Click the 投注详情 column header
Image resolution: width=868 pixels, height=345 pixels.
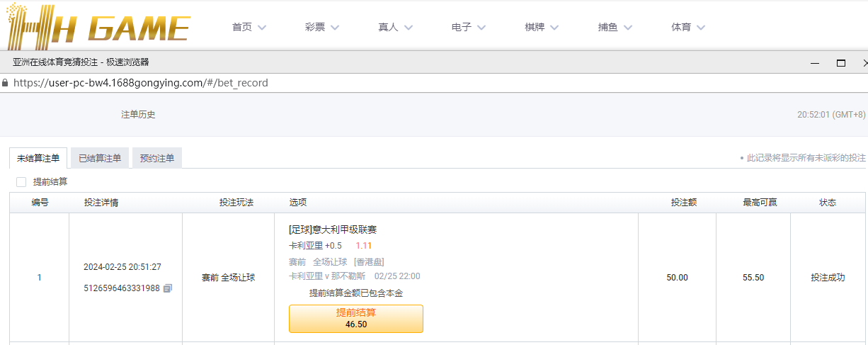tap(101, 203)
